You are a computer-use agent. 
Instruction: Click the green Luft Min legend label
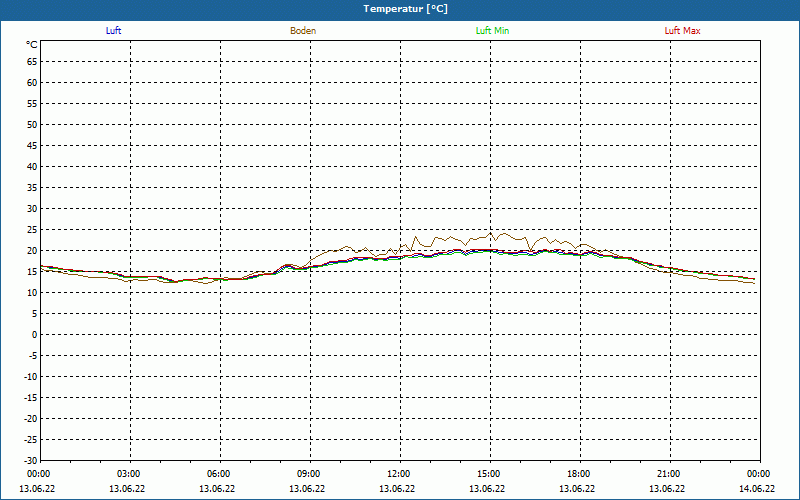coord(492,31)
